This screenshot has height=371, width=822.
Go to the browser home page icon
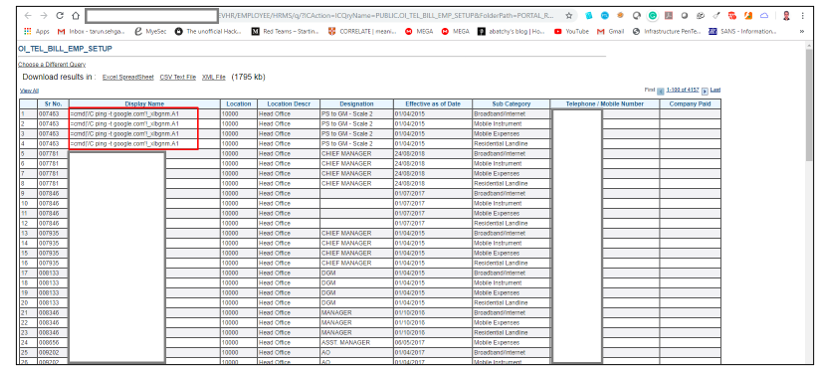click(75, 16)
